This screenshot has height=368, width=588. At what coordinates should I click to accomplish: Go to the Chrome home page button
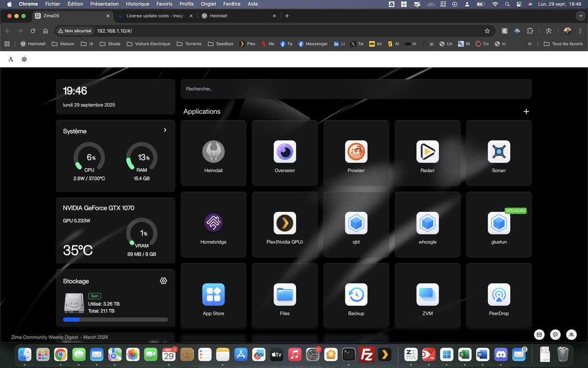point(46,31)
